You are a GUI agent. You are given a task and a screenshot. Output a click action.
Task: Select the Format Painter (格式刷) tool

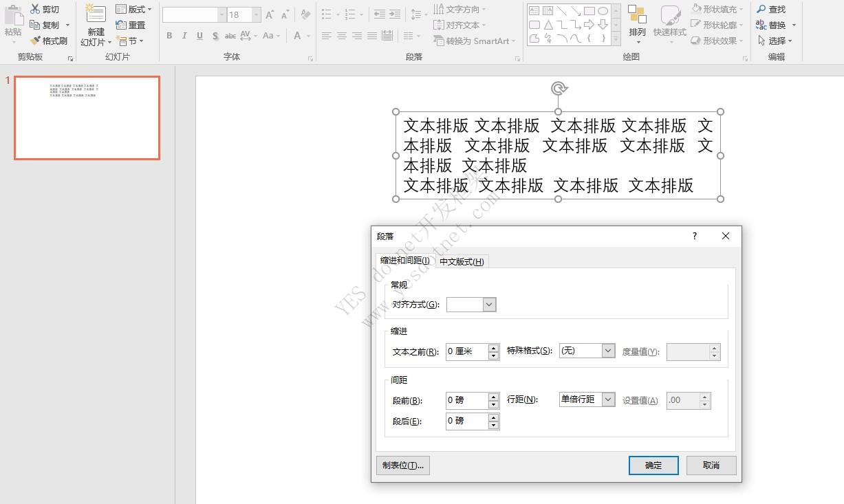tap(49, 41)
